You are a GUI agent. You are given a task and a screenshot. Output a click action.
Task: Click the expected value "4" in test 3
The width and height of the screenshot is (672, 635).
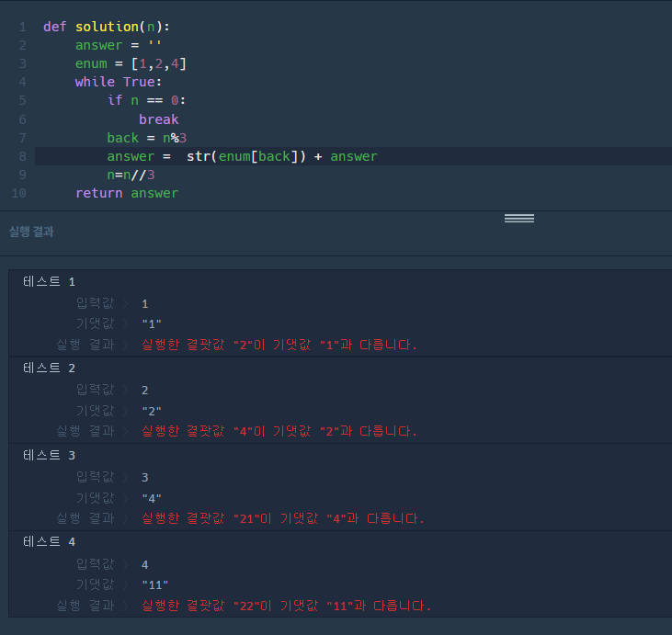(152, 498)
